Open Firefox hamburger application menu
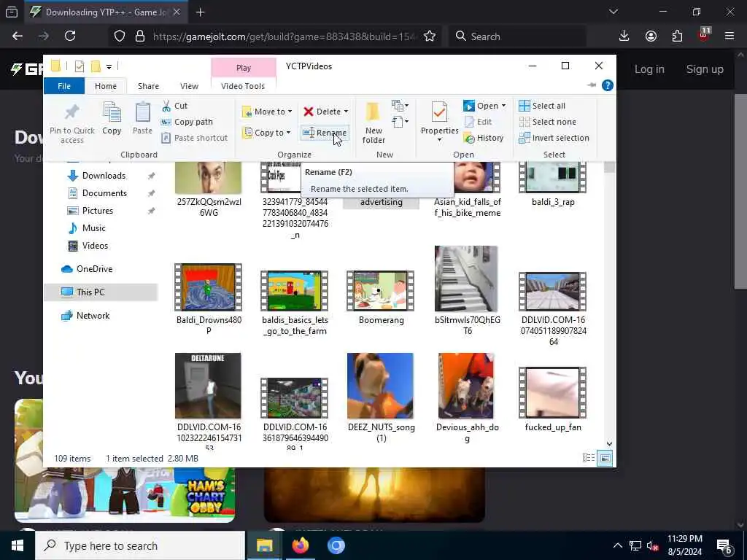This screenshot has width=747, height=560. click(729, 36)
